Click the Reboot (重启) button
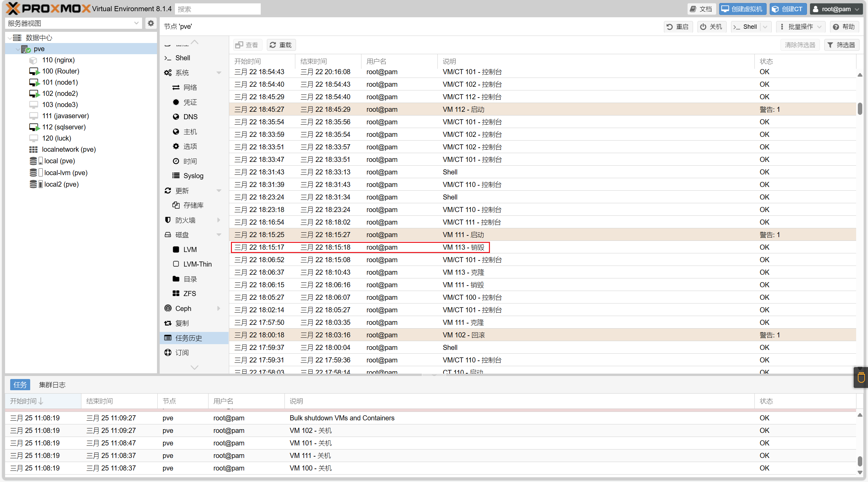Image resolution: width=868 pixels, height=482 pixels. point(678,27)
